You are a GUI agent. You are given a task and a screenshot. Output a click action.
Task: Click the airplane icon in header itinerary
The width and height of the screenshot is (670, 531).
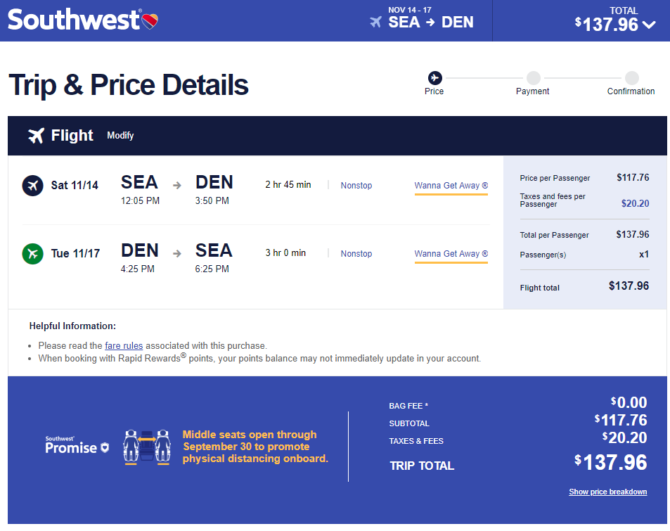376,22
